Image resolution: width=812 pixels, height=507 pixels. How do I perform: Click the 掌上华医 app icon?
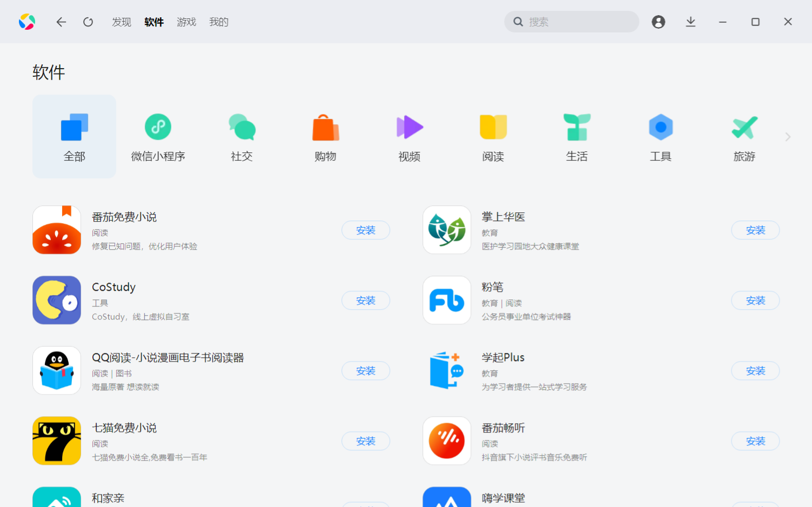point(447,230)
